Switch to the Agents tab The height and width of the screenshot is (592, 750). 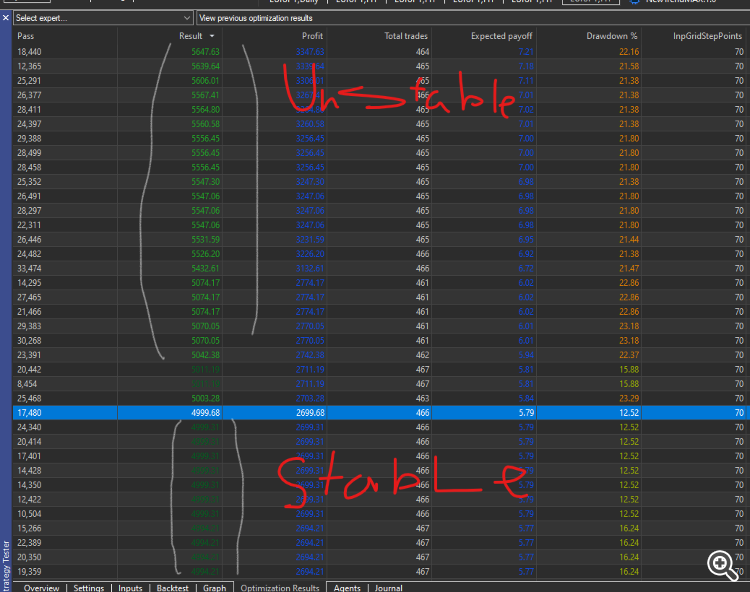click(x=347, y=588)
